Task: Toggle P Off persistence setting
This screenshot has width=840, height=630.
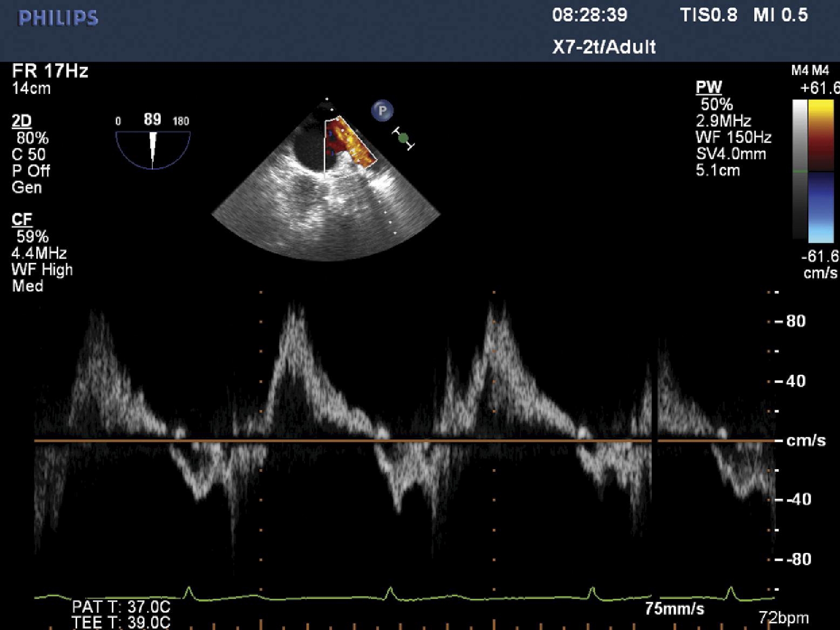Action: [31, 171]
